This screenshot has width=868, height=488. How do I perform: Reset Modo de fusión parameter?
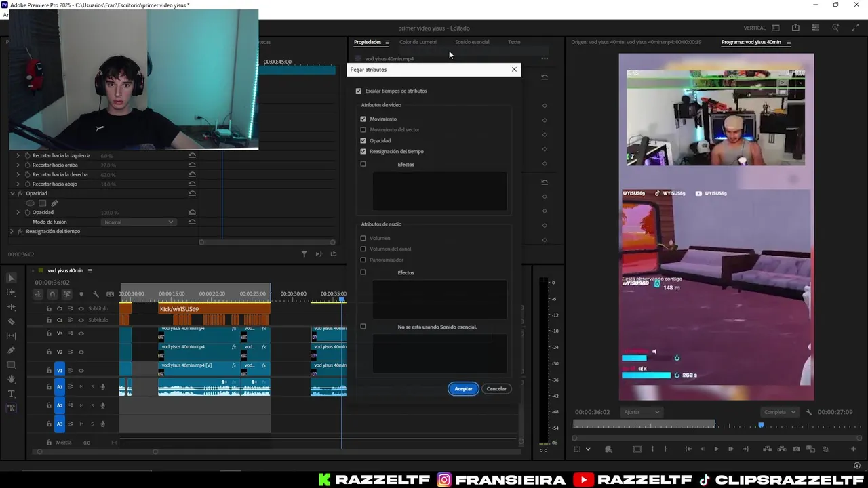192,222
